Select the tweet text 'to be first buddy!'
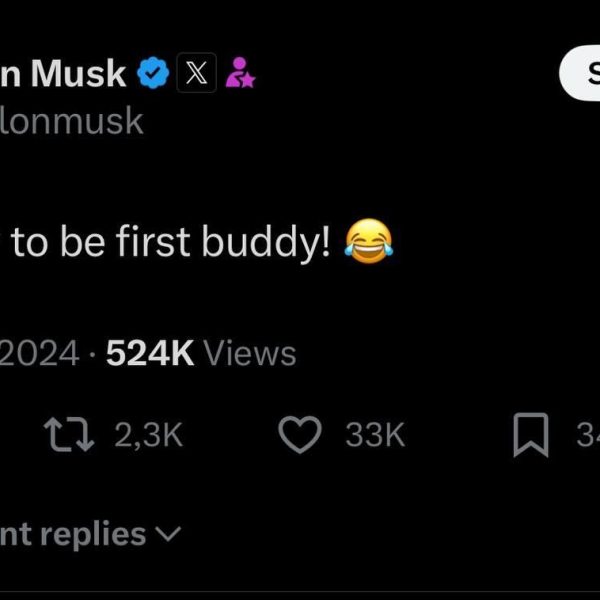The height and width of the screenshot is (600, 600). tap(170, 243)
